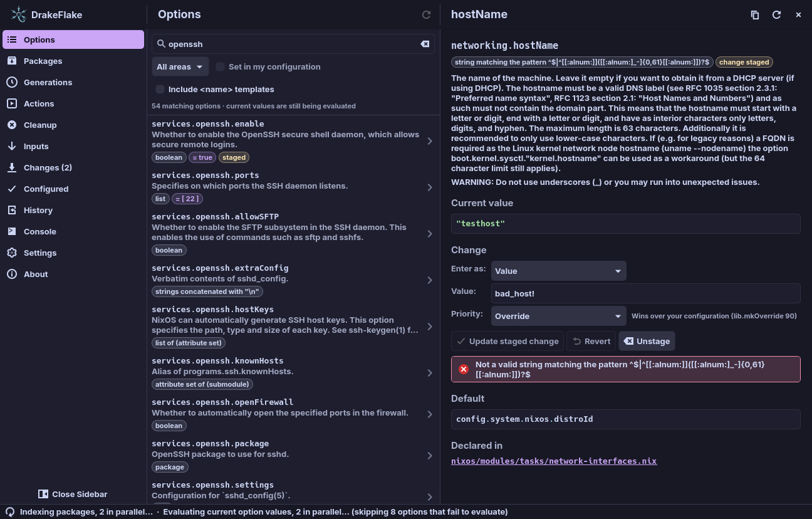This screenshot has width=812, height=519.
Task: Close the hostName detail panel
Action: 798,14
